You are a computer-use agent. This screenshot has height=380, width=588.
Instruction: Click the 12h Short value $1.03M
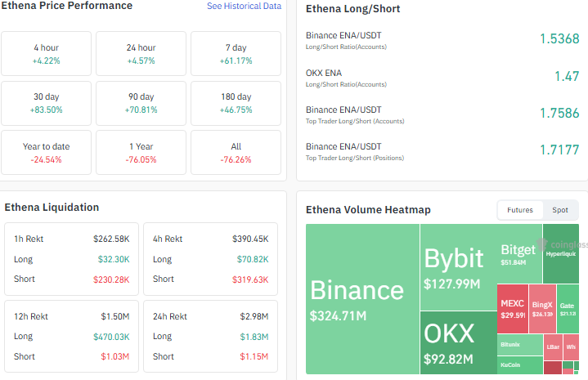click(x=115, y=356)
